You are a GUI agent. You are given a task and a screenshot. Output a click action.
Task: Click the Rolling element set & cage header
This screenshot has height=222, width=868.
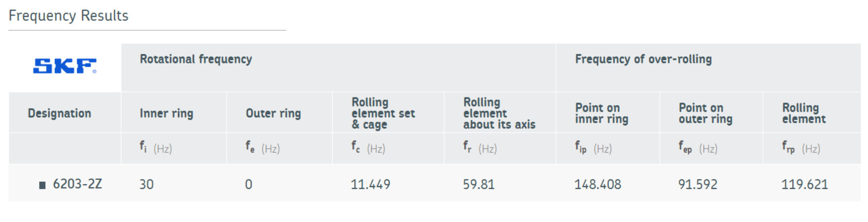(x=383, y=113)
